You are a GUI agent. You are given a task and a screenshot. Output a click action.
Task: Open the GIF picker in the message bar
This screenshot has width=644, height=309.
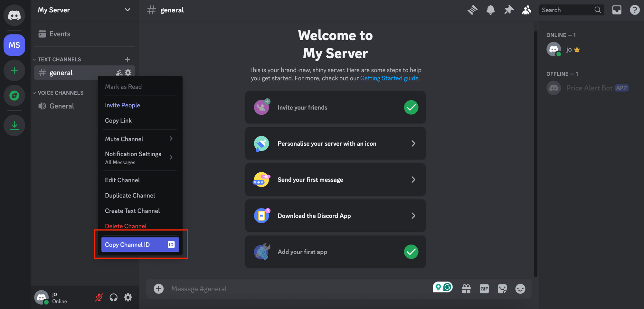(484, 289)
